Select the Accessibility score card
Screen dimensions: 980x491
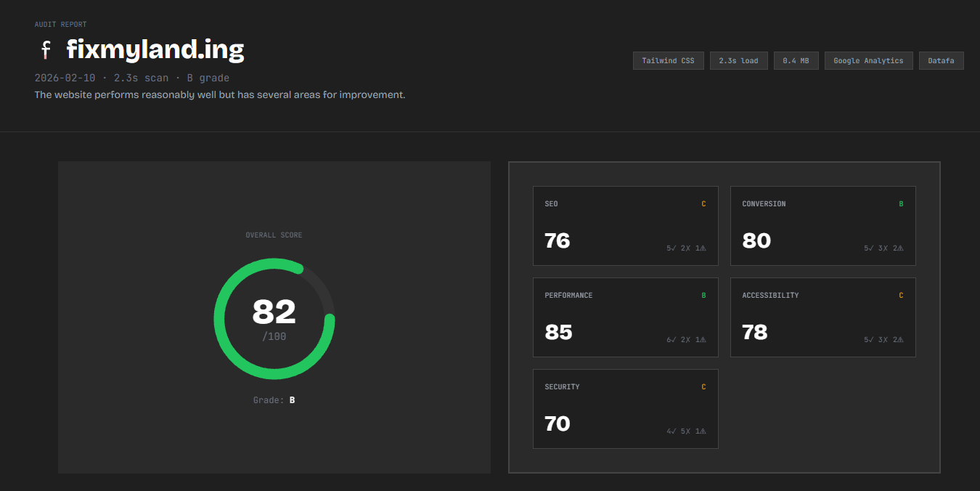click(x=822, y=317)
